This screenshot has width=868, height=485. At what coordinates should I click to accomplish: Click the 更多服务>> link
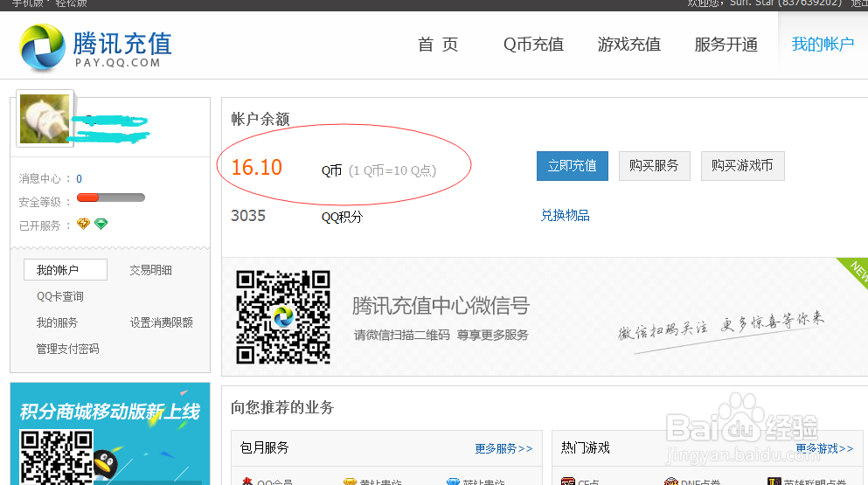coord(503,448)
